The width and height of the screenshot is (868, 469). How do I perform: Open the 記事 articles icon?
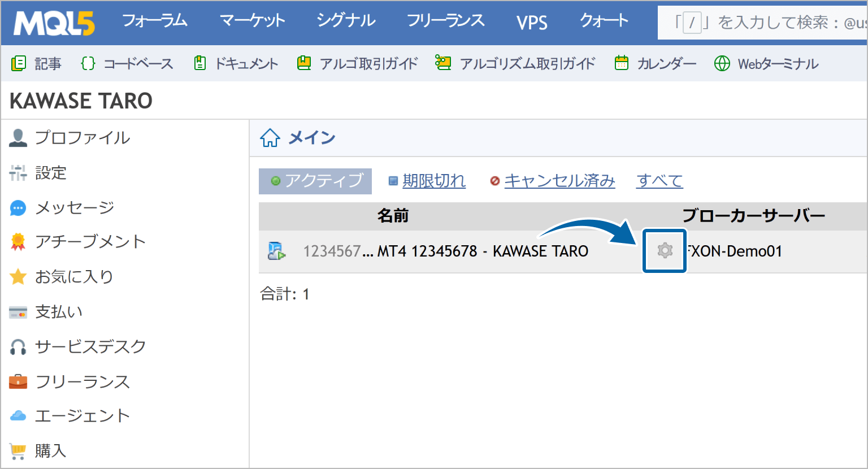coord(19,63)
